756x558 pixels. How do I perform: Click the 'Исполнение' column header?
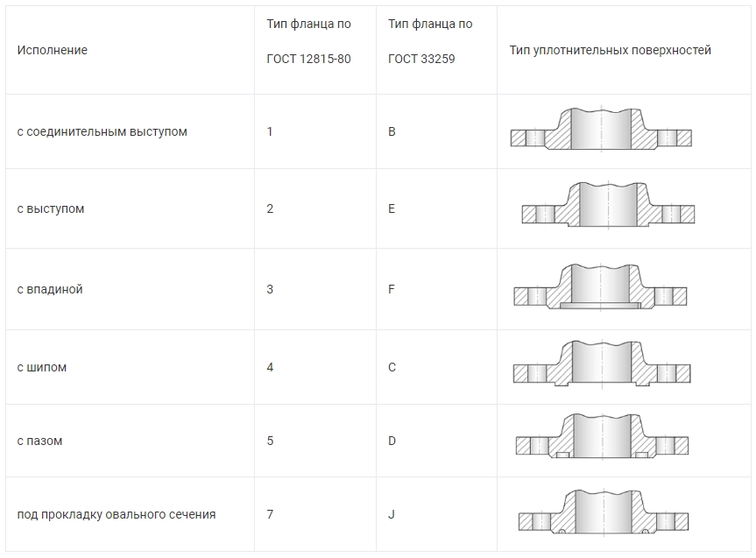(53, 50)
